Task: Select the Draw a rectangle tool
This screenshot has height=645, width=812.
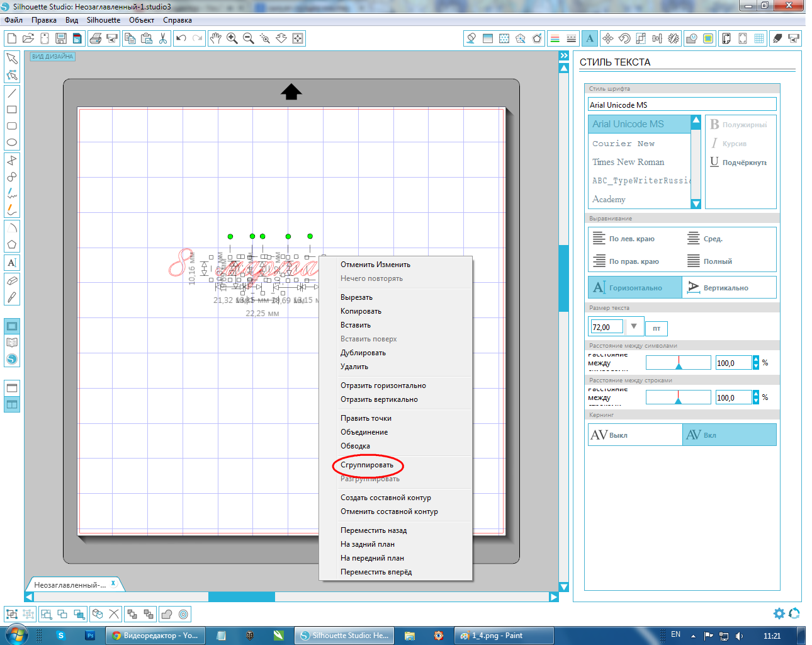Action: (12, 110)
